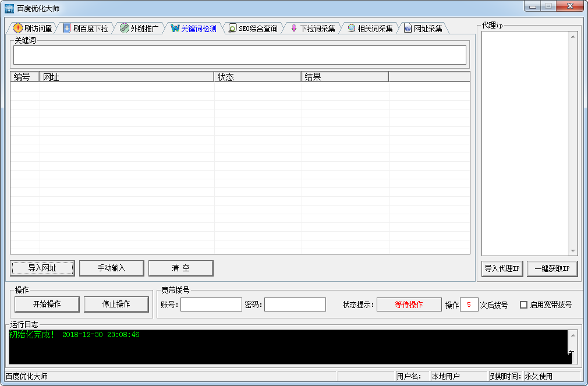Select the 关键词检测 tab

(194, 29)
